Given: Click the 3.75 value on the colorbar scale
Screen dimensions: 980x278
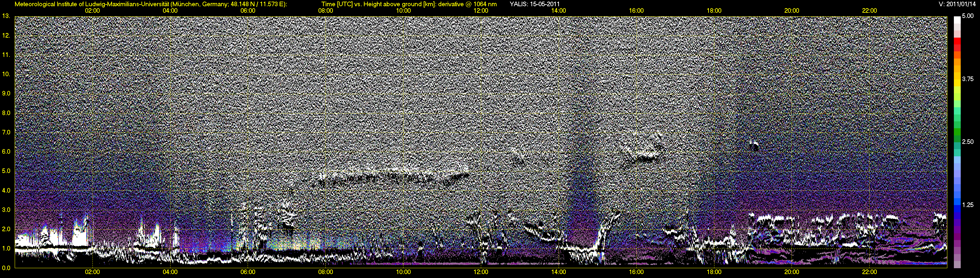Looking at the screenshot, I should coord(968,79).
